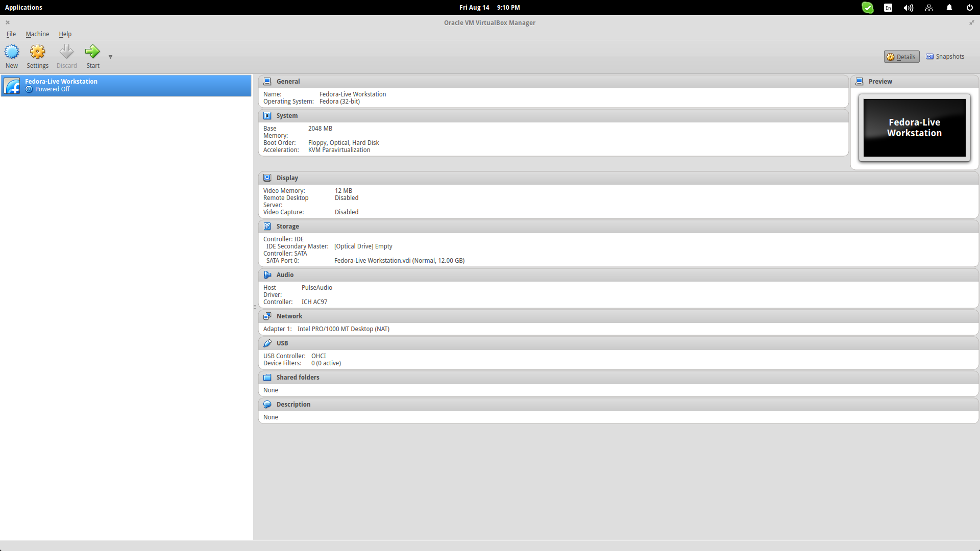Viewport: 980px width, 551px height.
Task: Click video memory value 12 MB
Action: pos(344,191)
